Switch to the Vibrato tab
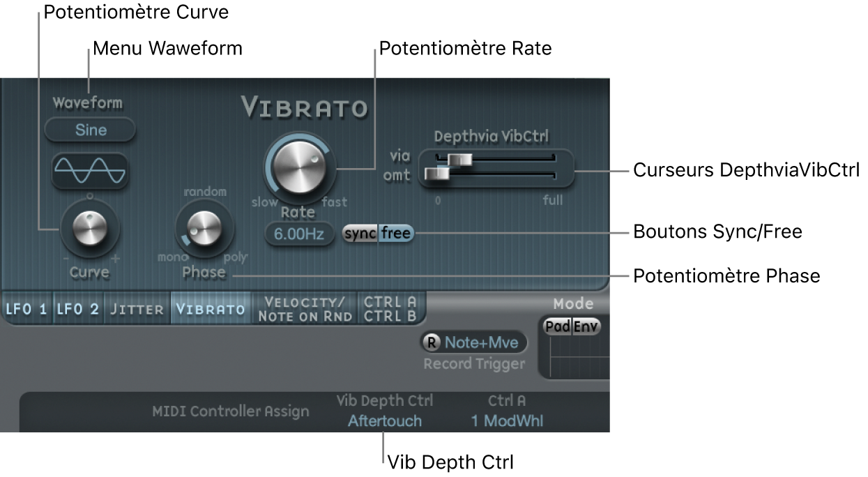Viewport: 868px width, 477px height. coord(211,309)
